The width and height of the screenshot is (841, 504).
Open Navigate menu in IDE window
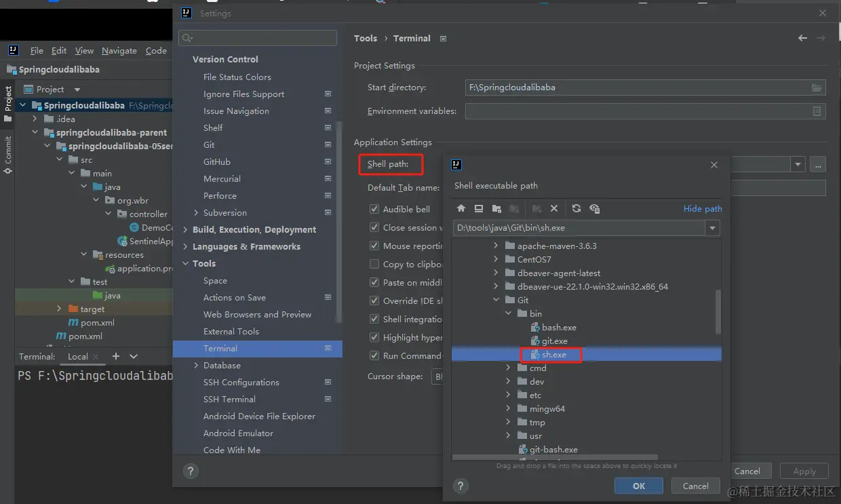[x=119, y=51]
